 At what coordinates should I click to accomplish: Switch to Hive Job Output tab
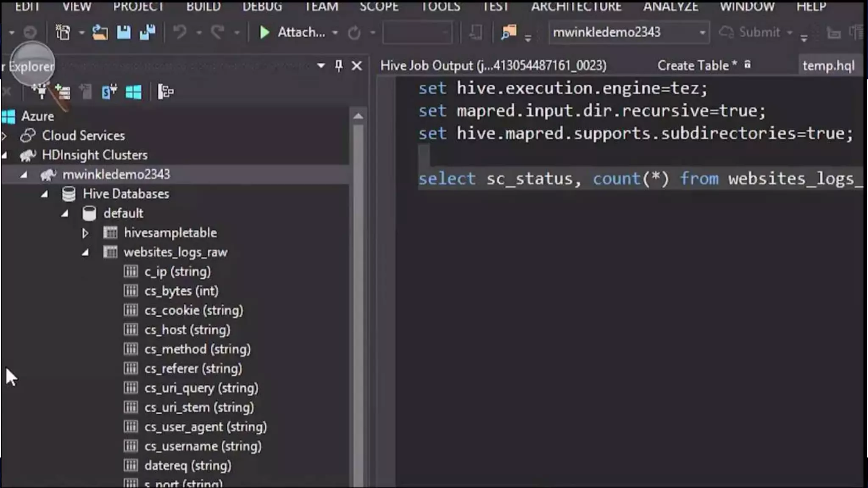[493, 66]
